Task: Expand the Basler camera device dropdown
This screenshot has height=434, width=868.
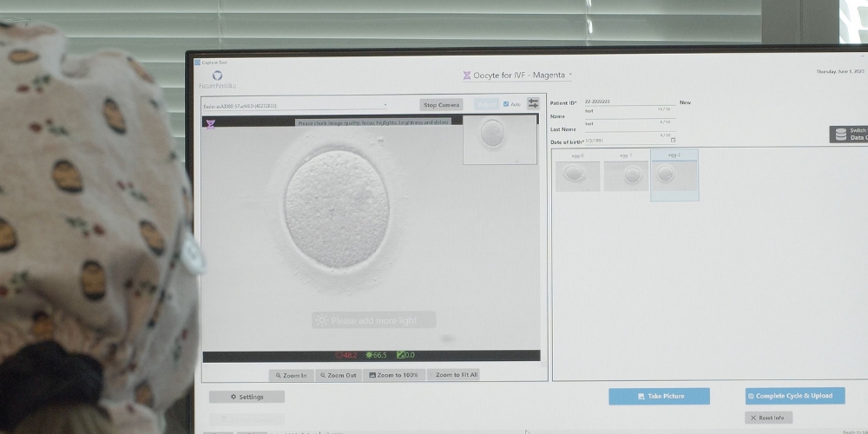Action: (x=295, y=106)
